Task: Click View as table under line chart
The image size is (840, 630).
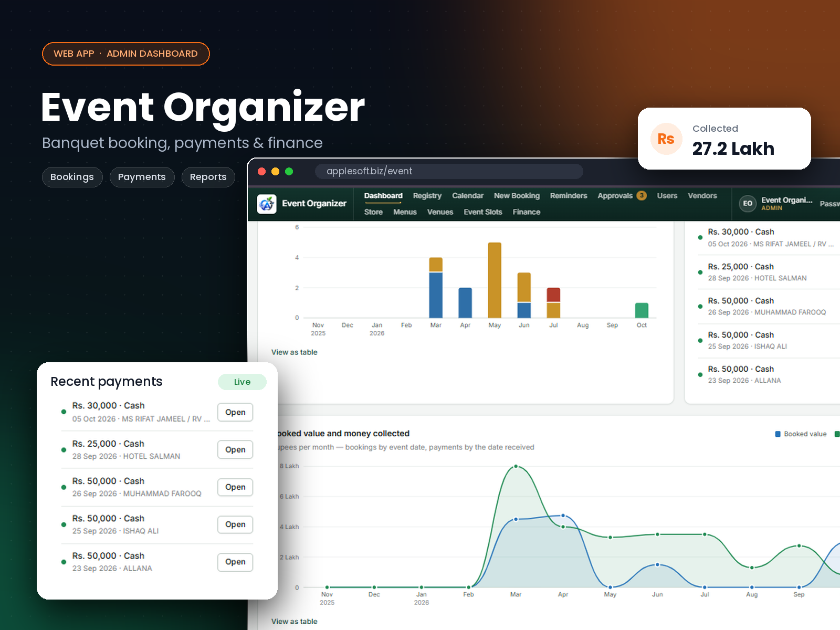Action: click(295, 622)
